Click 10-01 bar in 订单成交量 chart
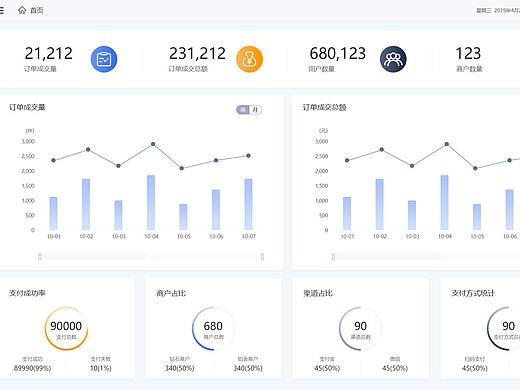Viewport: 520px width, 390px height. tap(53, 213)
